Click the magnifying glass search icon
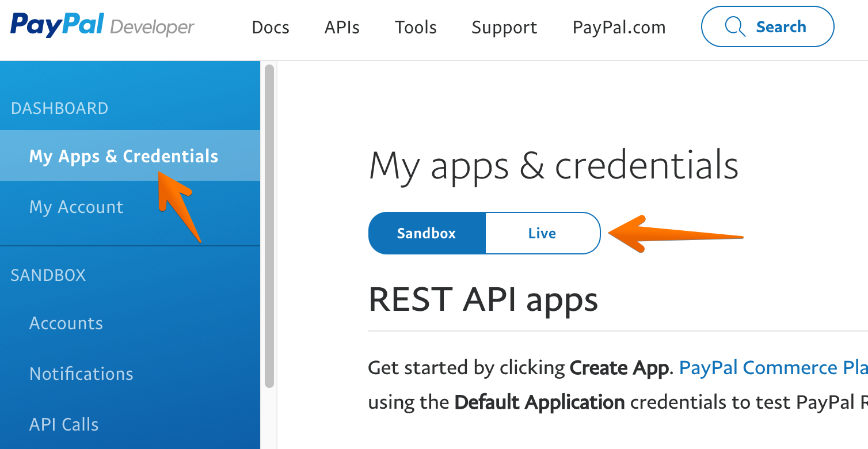The image size is (868, 449). 735,27
